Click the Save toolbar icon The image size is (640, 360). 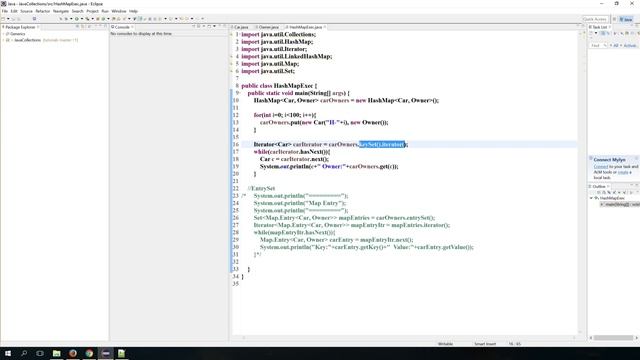click(13, 19)
